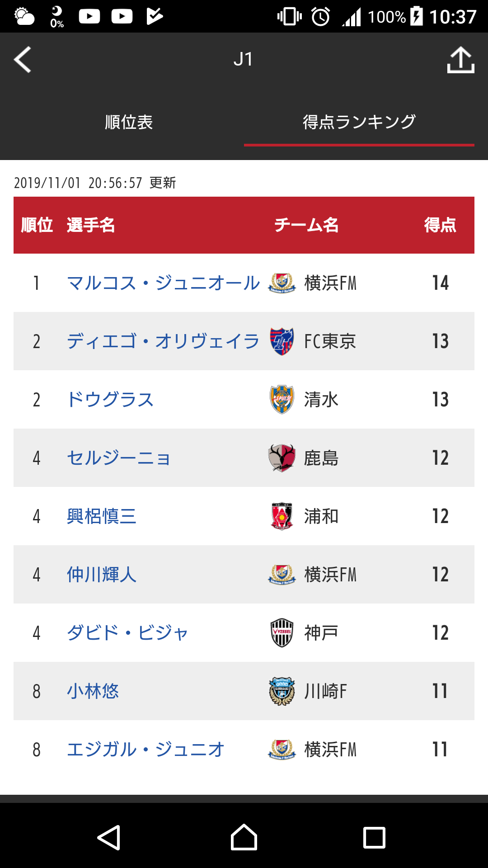Open player ディエゴ・オリヴェイラ
The width and height of the screenshot is (488, 868).
(163, 341)
